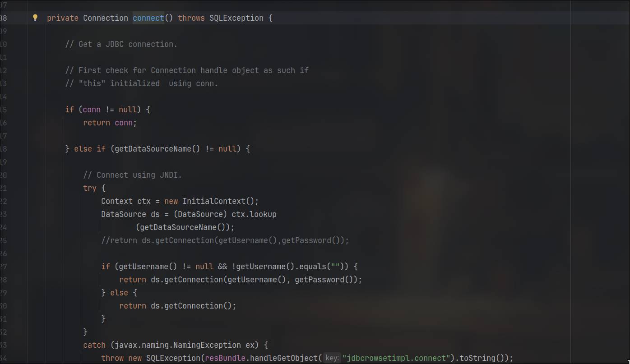Click the handleGetObject method call
The width and height of the screenshot is (630, 364).
pyautogui.click(x=283, y=358)
